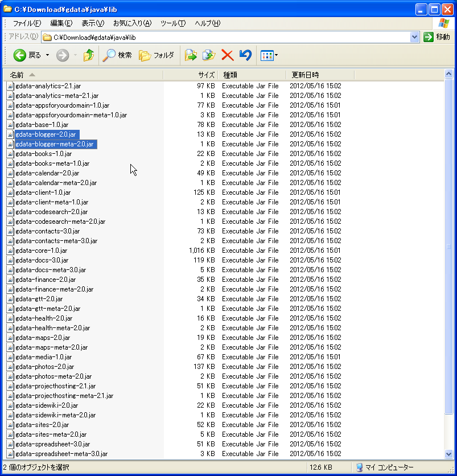The width and height of the screenshot is (457, 476).
Task: Click the 移動 Go button
Action: 437,37
